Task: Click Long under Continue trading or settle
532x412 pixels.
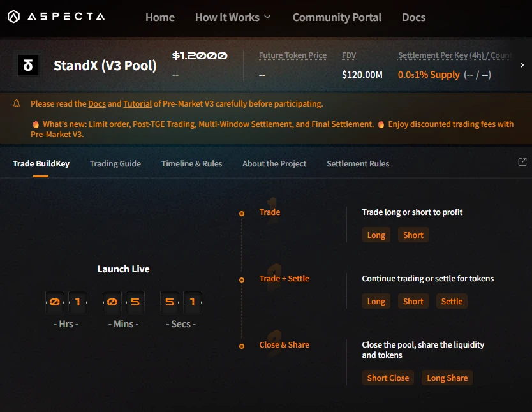Action: [x=376, y=302]
